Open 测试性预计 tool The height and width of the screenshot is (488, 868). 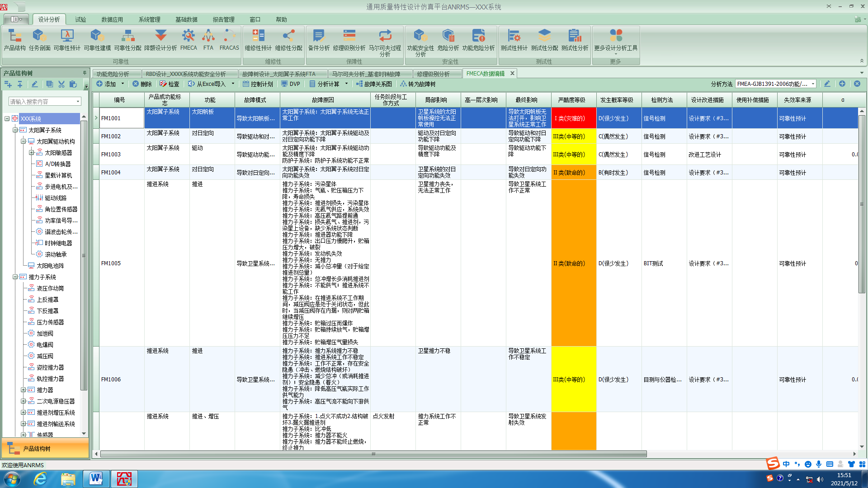(514, 40)
